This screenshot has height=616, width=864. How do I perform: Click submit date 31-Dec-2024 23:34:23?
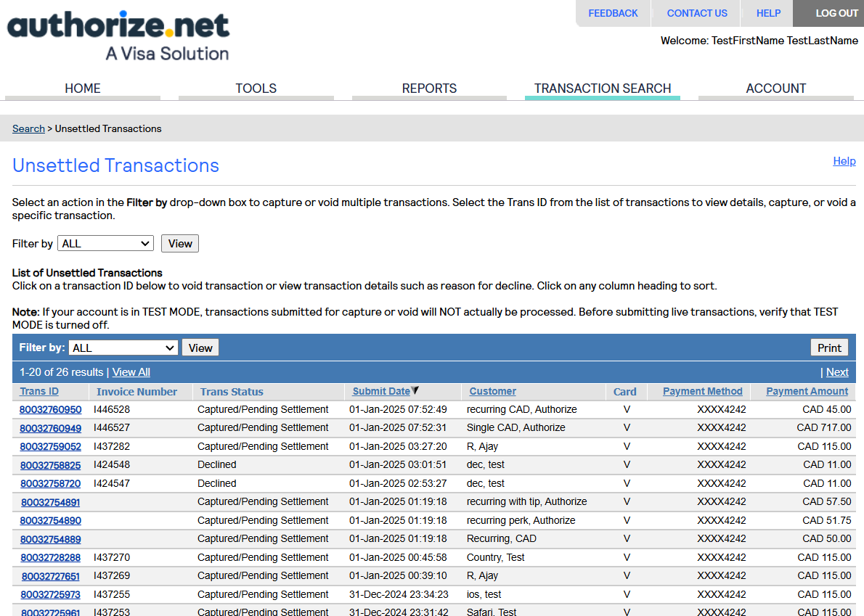pos(399,594)
